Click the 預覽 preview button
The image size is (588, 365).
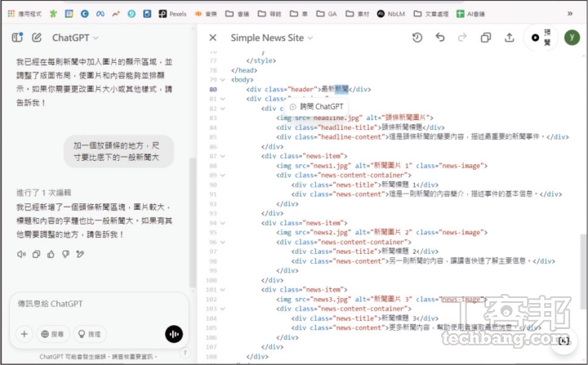(541, 38)
